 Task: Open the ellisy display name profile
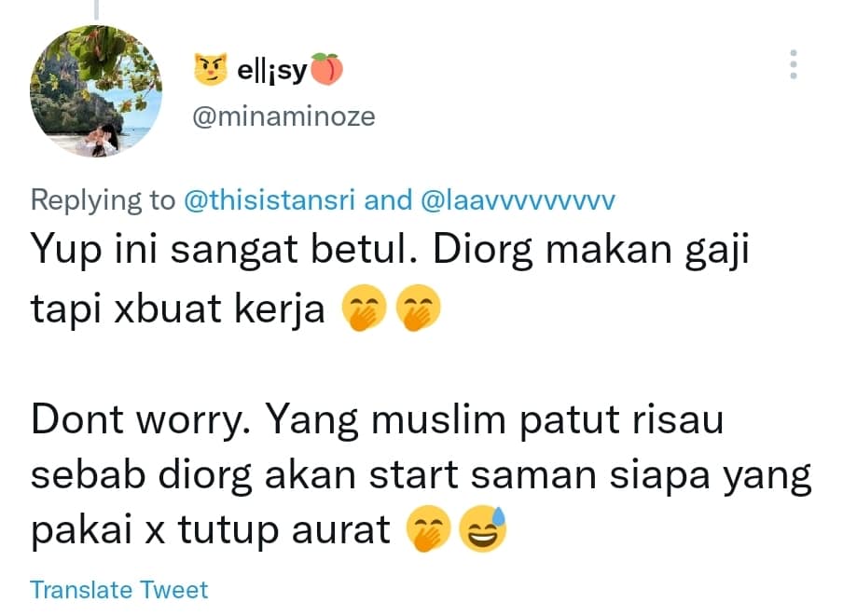(272, 70)
